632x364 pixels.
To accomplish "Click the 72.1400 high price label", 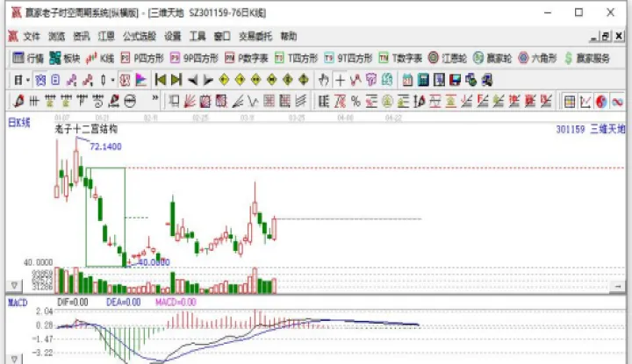I will pos(105,146).
